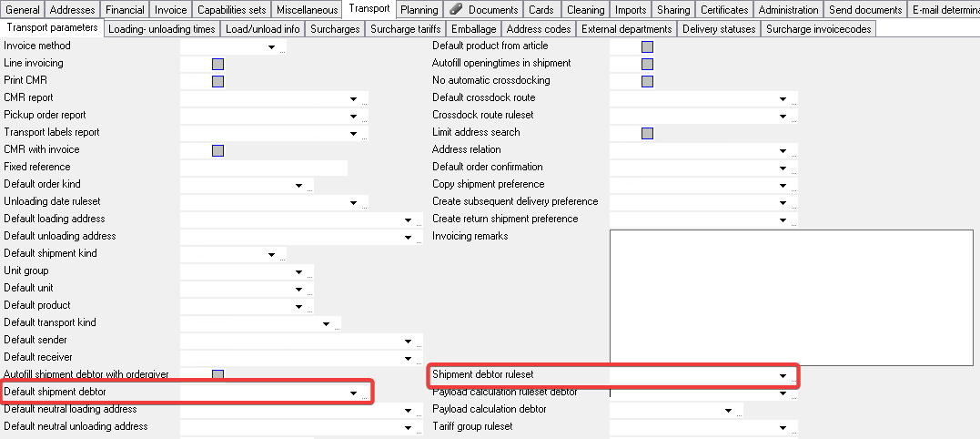Open the Certificates tab
The height and width of the screenshot is (439, 980).
pyautogui.click(x=724, y=10)
